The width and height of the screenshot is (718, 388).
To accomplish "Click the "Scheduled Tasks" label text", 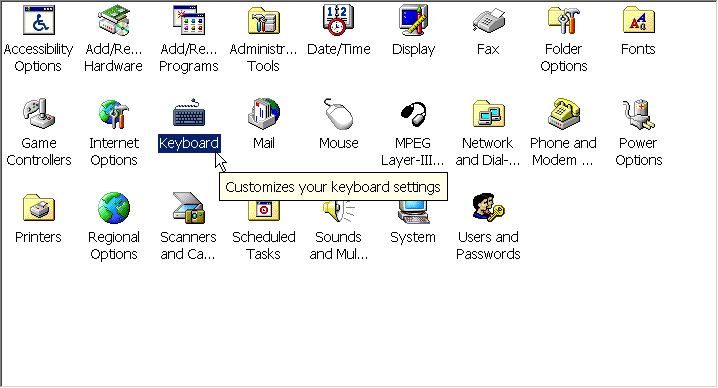I will pyautogui.click(x=263, y=246).
